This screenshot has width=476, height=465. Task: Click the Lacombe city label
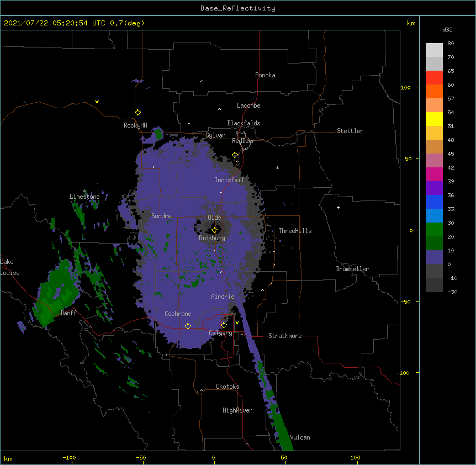[x=248, y=105]
